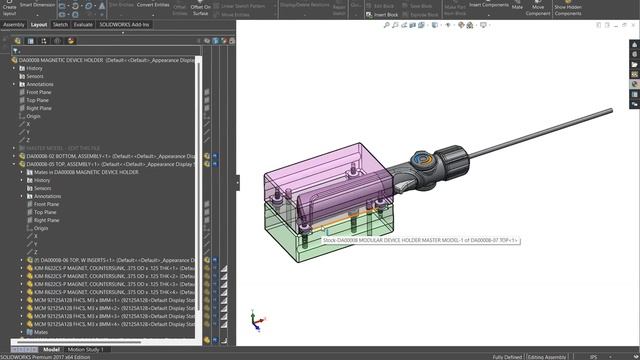Click appearance swatch for MCM FHCS <4> row

(x=224, y=324)
